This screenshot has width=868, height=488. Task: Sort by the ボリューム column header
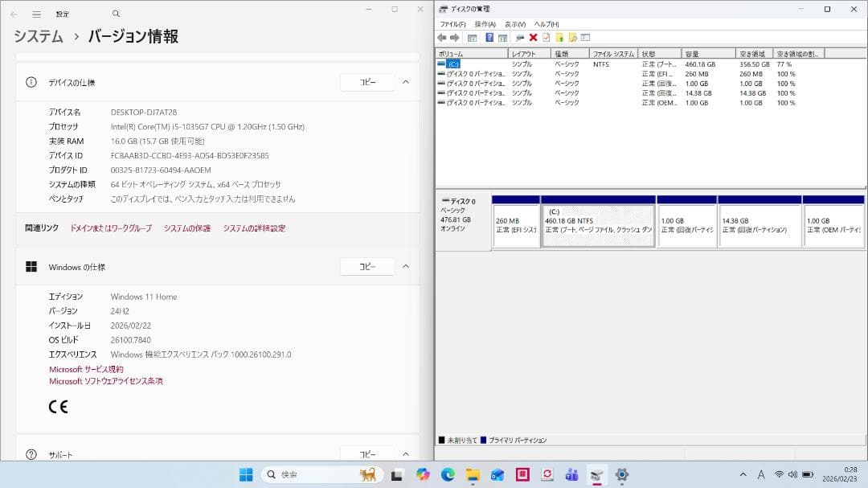pyautogui.click(x=472, y=54)
